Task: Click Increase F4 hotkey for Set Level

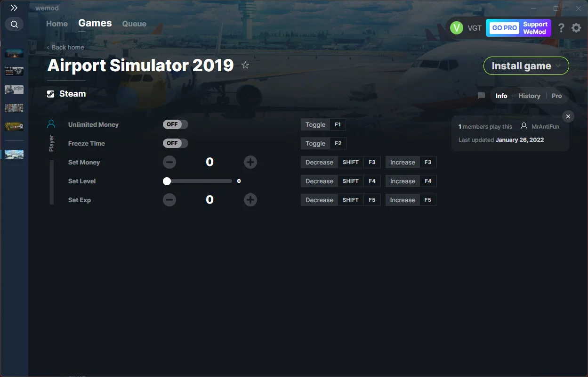Action: pyautogui.click(x=411, y=181)
